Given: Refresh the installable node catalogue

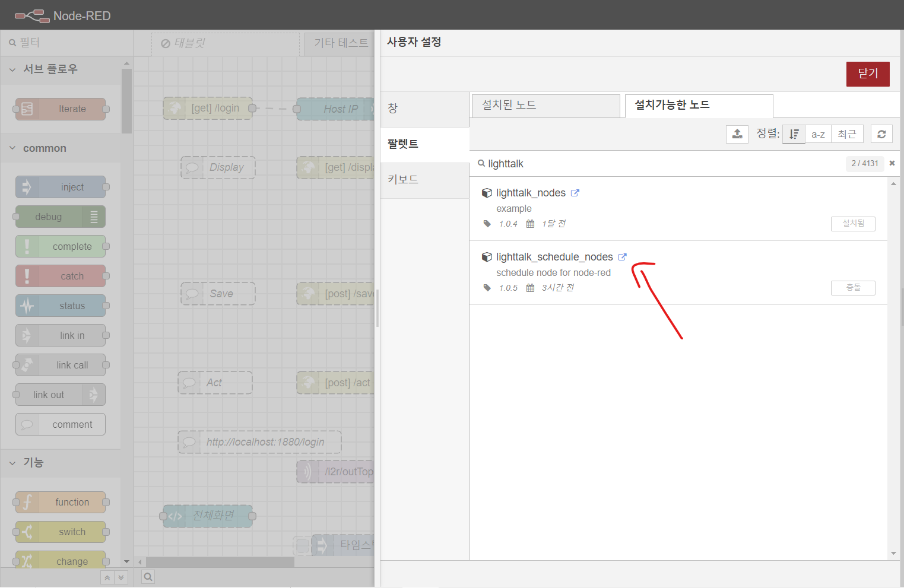Looking at the screenshot, I should pyautogui.click(x=881, y=134).
